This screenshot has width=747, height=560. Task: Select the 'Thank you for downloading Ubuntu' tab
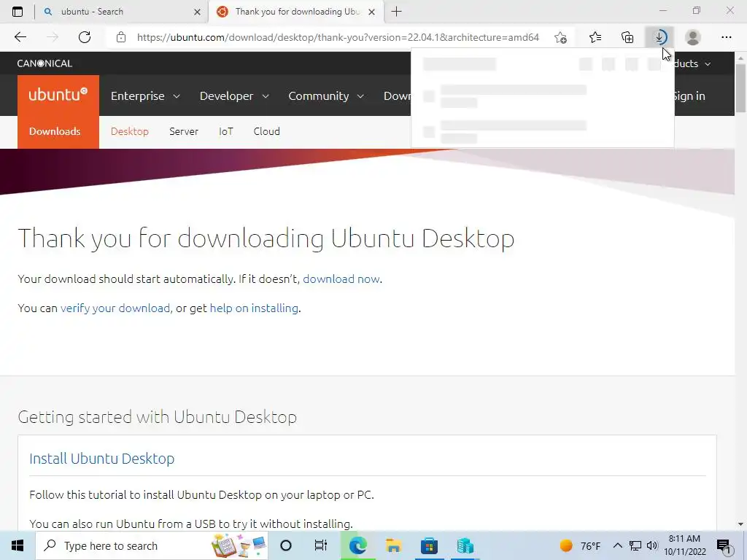coord(295,12)
